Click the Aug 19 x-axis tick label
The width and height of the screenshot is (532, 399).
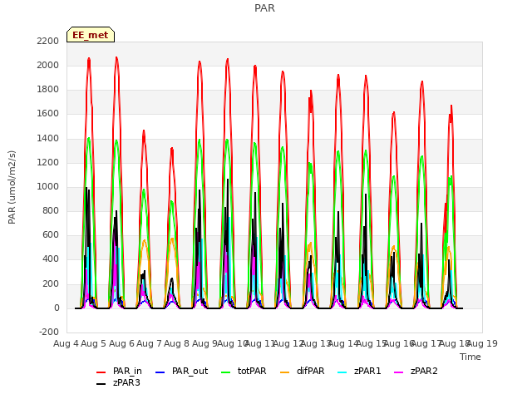point(482,343)
